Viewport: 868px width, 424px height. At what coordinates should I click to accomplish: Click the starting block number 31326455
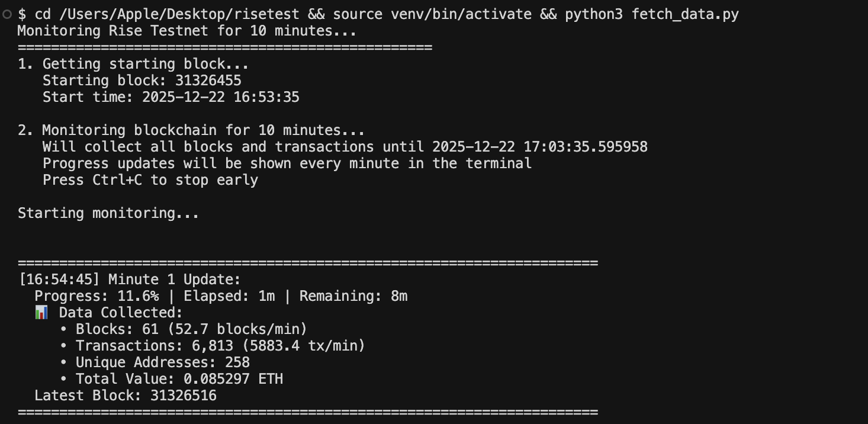208,81
